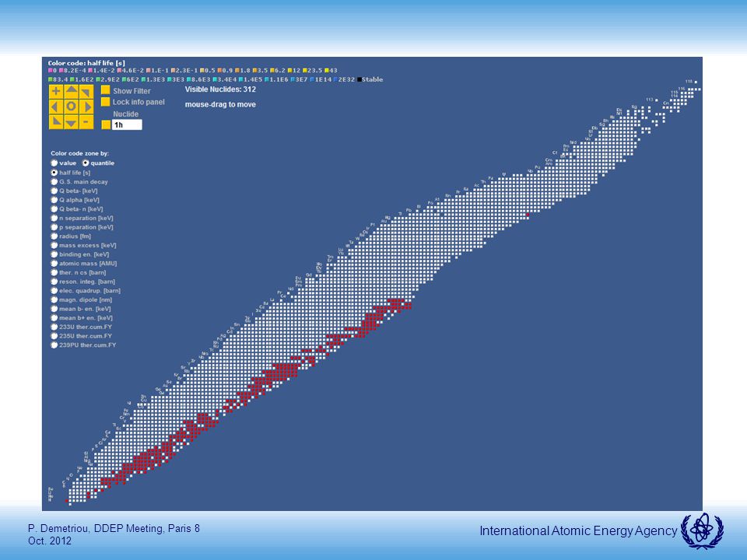Reset view using the center circle button
This screenshot has width=747, height=560.
[x=71, y=107]
